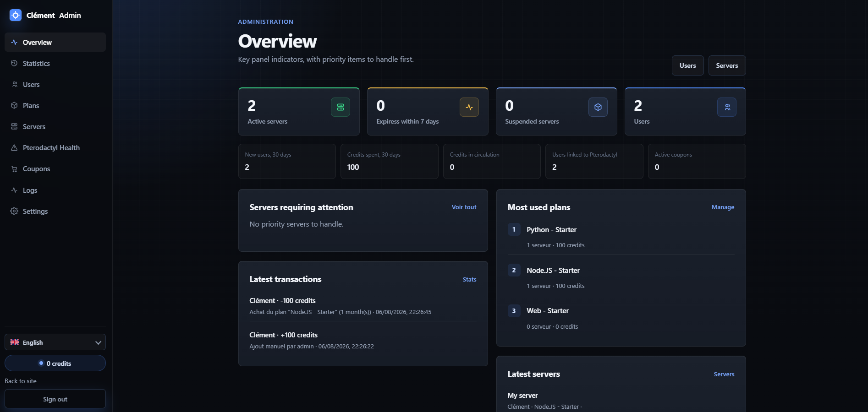
Task: Select the Active servers stat card
Action: pos(299,111)
